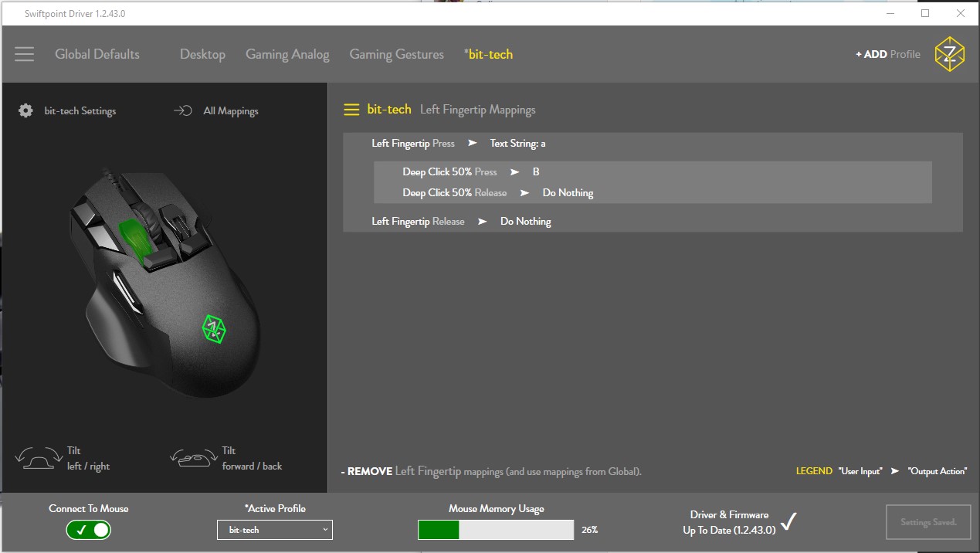The image size is (980, 553).
Task: Edit the Deep Click 50% Press mapping
Action: [x=653, y=172]
